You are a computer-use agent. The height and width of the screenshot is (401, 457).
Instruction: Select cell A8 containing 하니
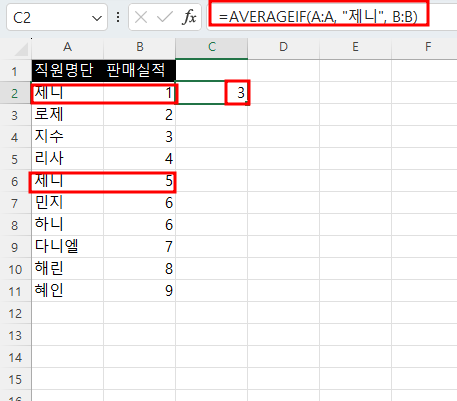(68, 225)
